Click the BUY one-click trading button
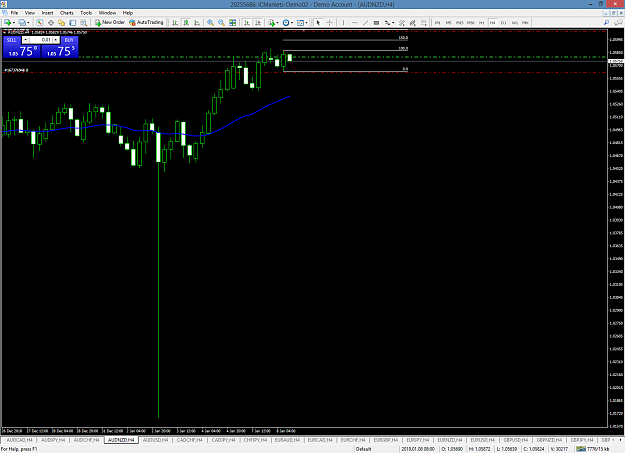This screenshot has width=625, height=453. pos(69,40)
